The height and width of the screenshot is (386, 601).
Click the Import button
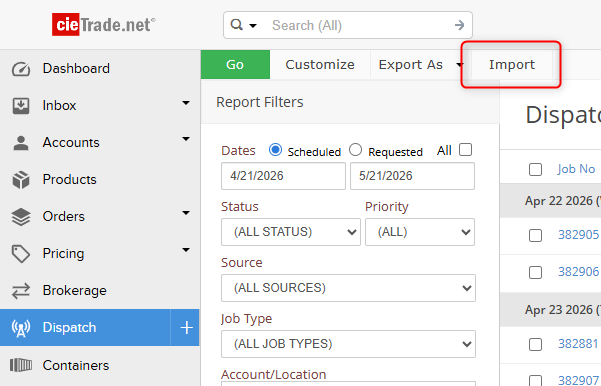point(512,64)
